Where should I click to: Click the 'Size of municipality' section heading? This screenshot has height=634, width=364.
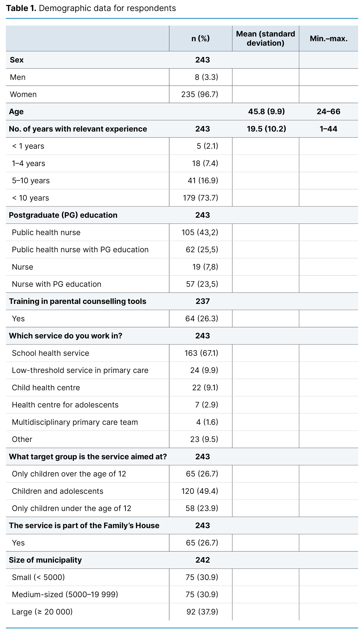coord(45,560)
